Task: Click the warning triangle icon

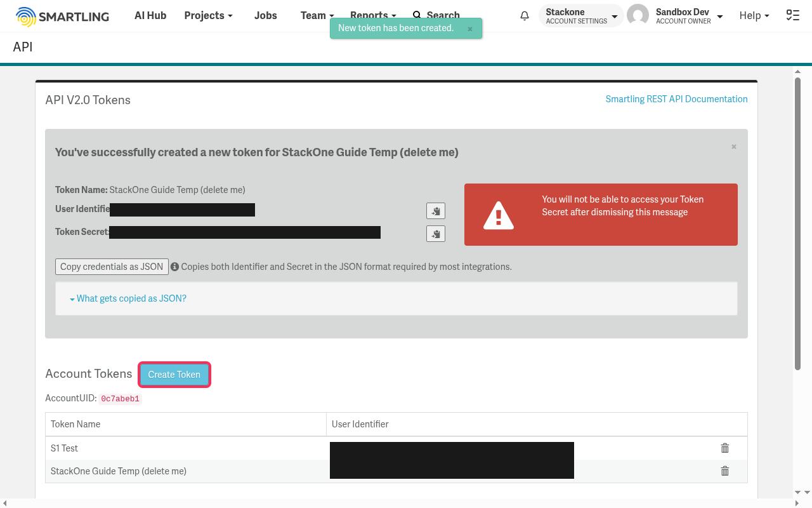Action: point(499,215)
